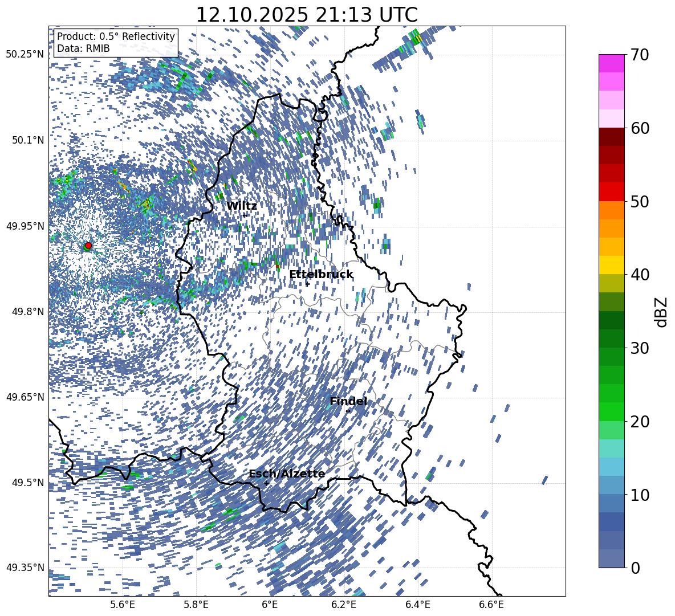The image size is (675, 616).
Task: Click the dBZ colorbar axis label
Action: [x=661, y=312]
